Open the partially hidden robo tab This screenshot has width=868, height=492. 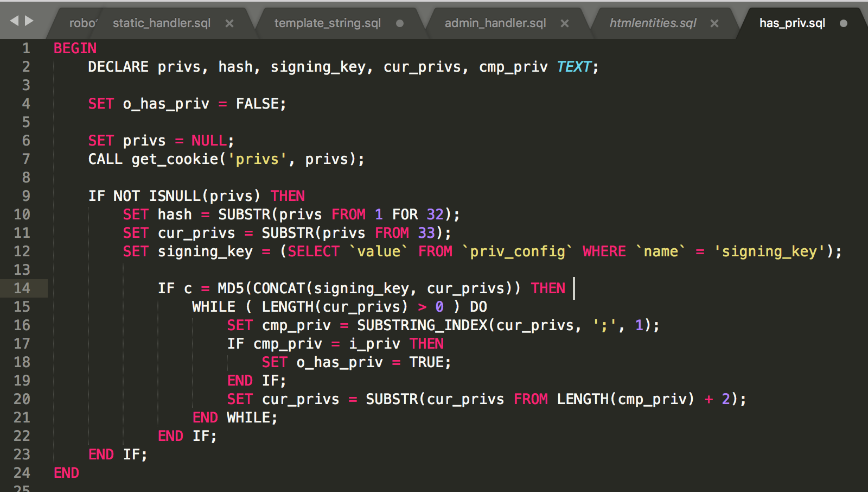(x=82, y=23)
